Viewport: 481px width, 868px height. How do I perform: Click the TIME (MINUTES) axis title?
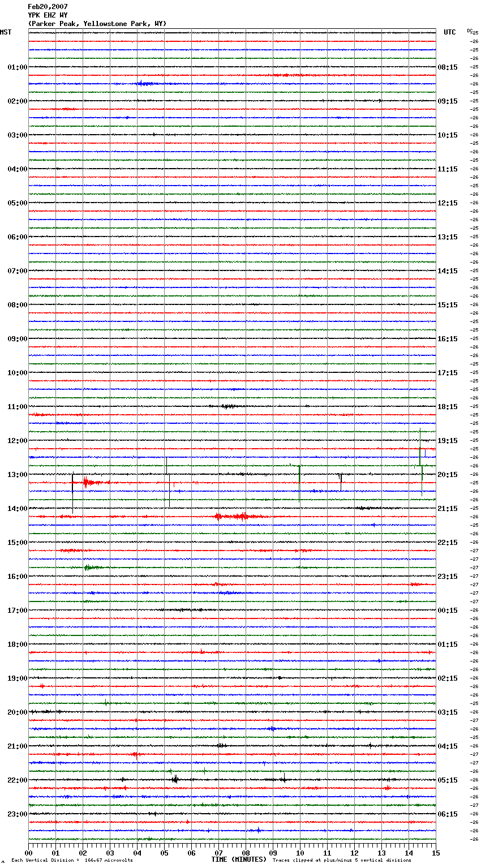[239, 860]
